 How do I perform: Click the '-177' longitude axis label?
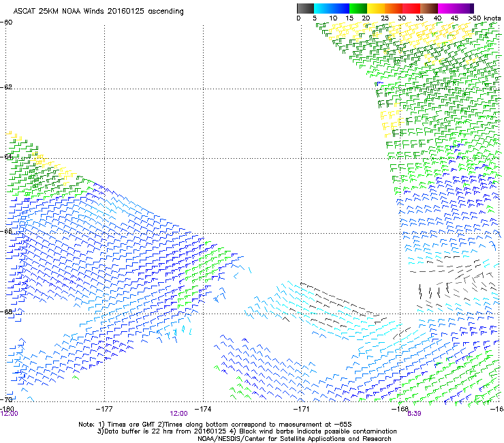104,409
